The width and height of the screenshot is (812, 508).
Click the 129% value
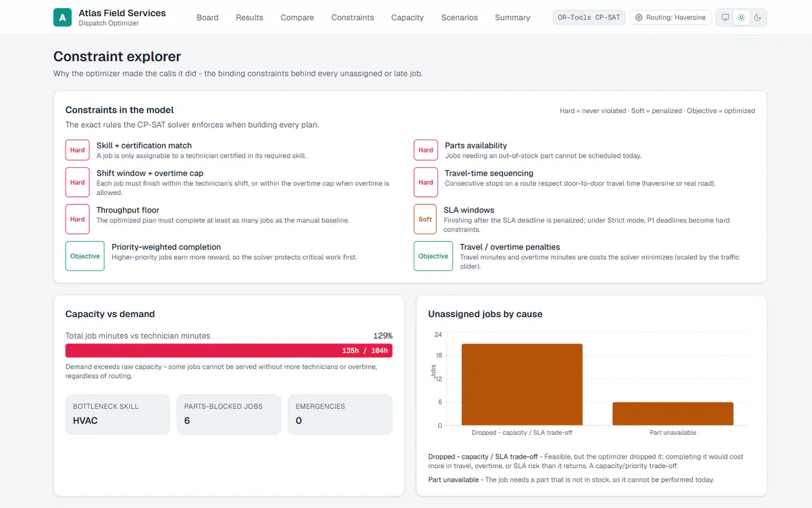tap(383, 336)
